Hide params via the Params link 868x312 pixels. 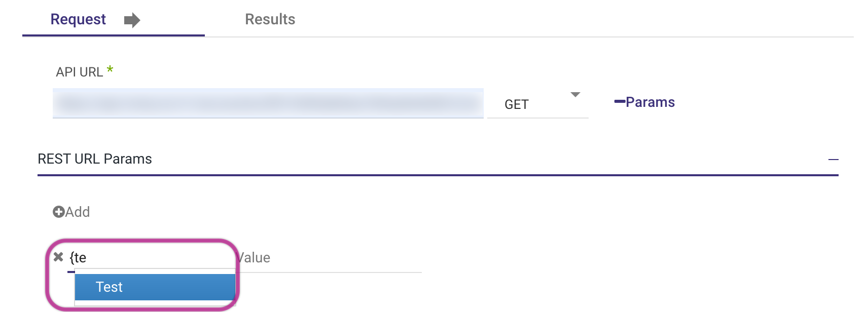[x=650, y=102]
